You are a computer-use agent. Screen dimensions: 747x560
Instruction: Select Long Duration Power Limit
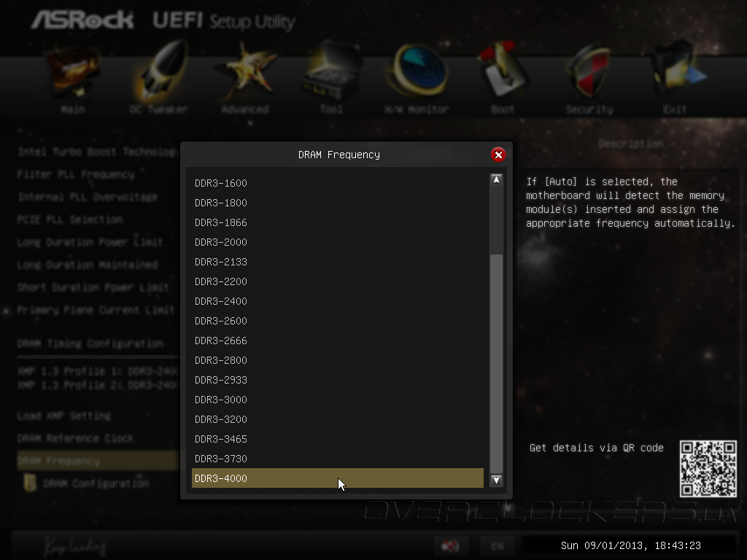(x=90, y=242)
